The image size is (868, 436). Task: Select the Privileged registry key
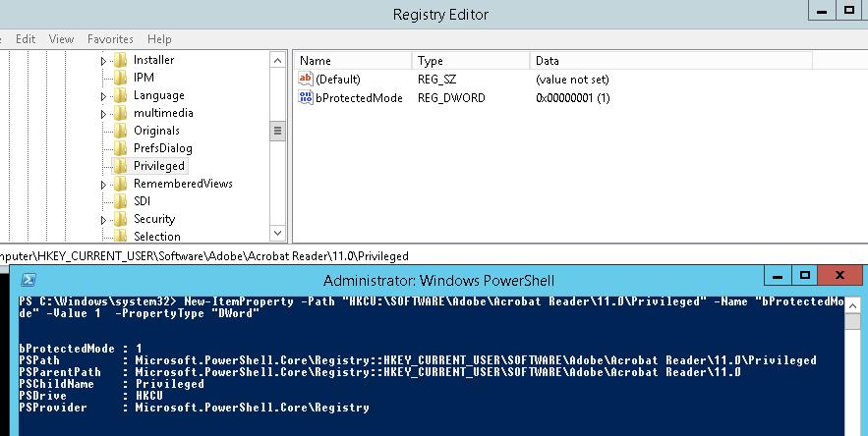(x=158, y=166)
